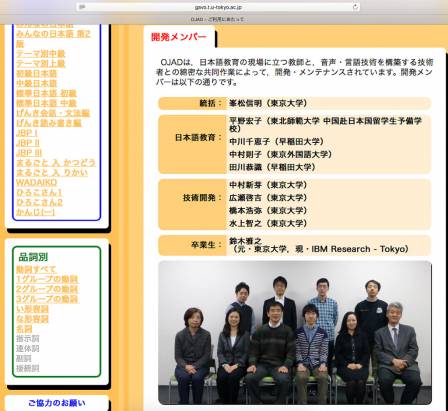Reload the page using the address bar icon
Image resolution: width=448 pixels, height=411 pixels.
pos(355,7)
